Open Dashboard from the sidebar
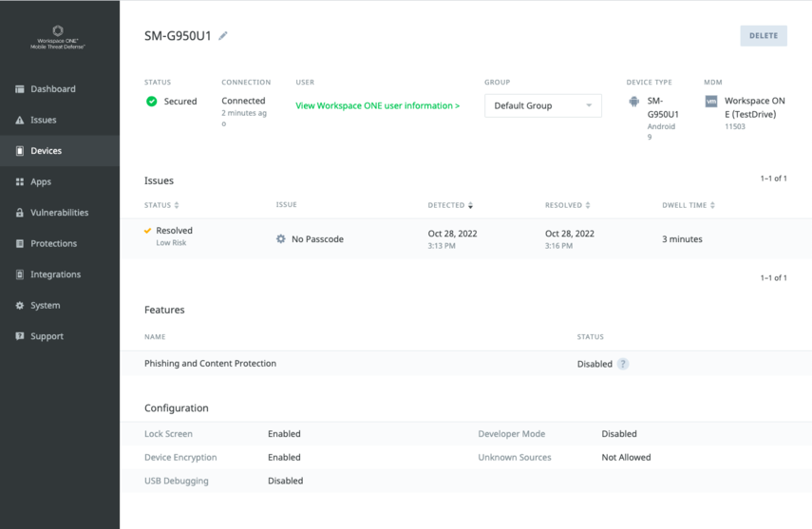Image resolution: width=812 pixels, height=529 pixels. (x=52, y=89)
